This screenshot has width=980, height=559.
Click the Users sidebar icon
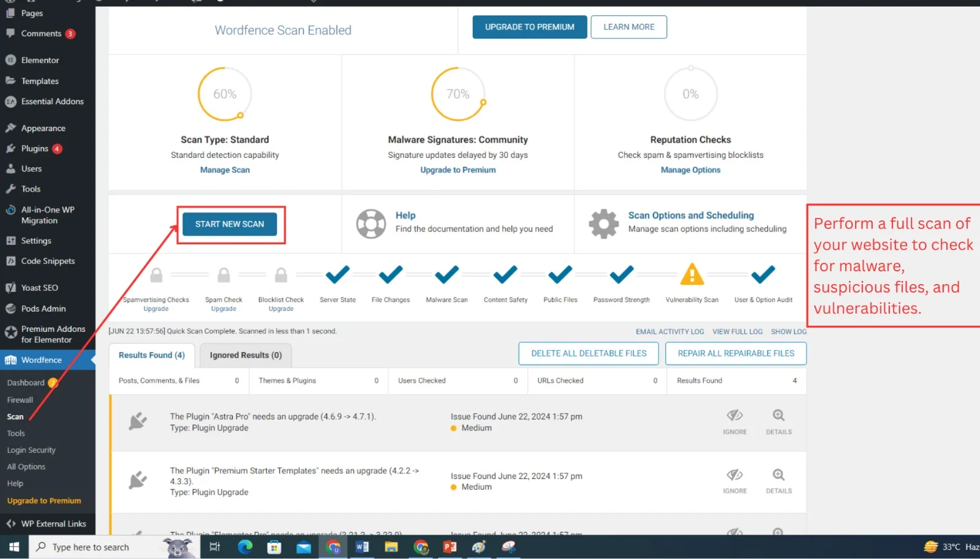(10, 169)
